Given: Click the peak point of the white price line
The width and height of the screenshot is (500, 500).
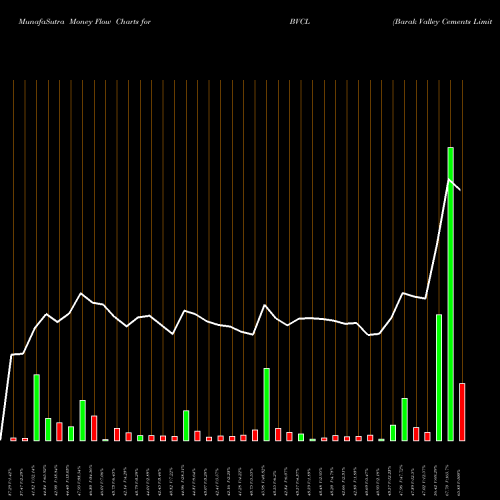Looking at the screenshot, I should click(x=449, y=180).
